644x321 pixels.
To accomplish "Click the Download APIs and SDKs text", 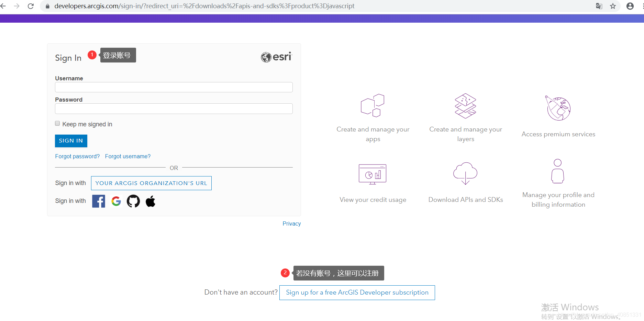I will pyautogui.click(x=466, y=199).
